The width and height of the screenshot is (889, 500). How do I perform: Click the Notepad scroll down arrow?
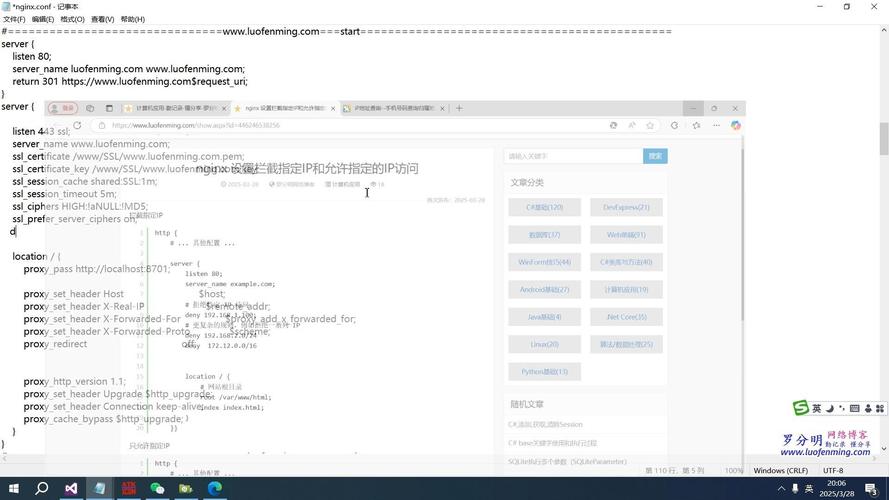[884, 448]
